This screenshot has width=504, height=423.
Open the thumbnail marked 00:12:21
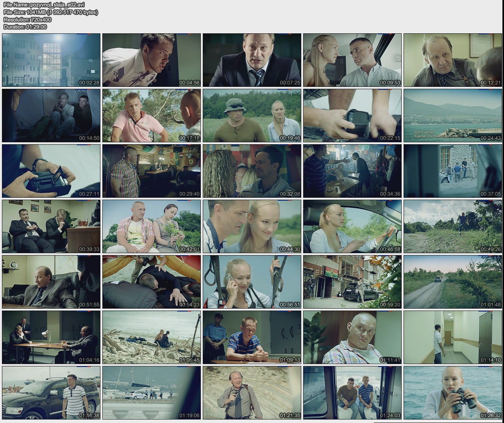click(x=452, y=60)
